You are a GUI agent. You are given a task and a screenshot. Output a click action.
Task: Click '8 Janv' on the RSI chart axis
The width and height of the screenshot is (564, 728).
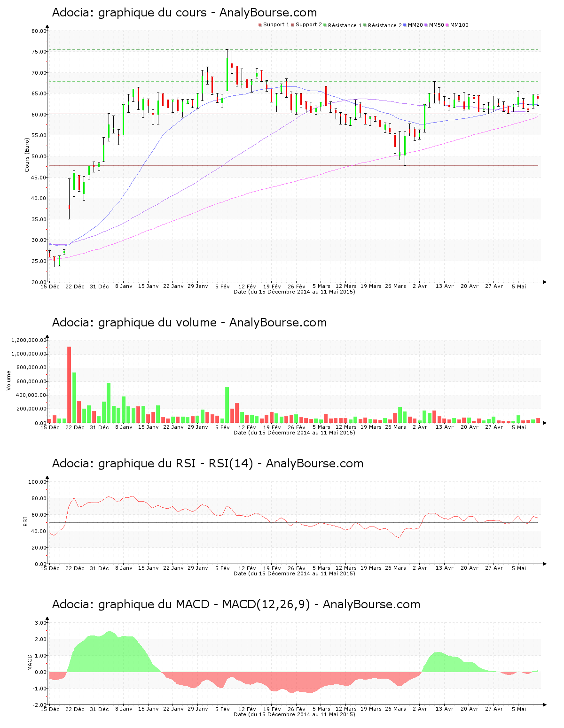coord(124,568)
